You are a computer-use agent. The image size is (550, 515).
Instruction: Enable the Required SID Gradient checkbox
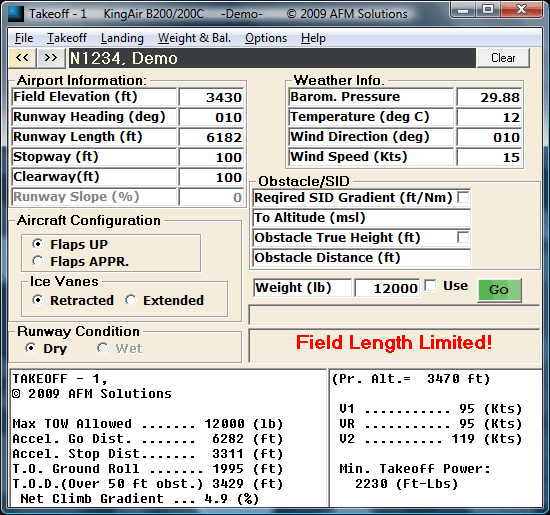463,197
